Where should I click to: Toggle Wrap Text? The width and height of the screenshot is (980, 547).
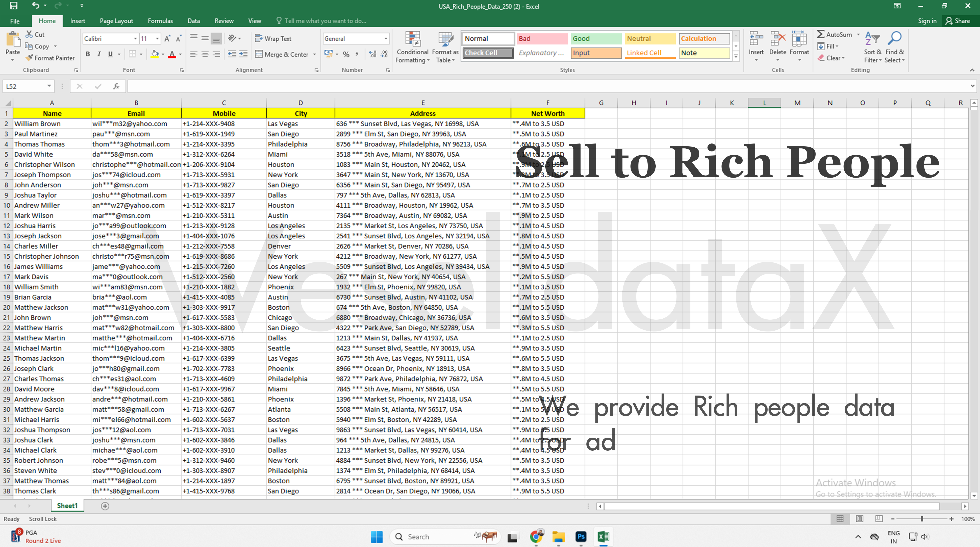pyautogui.click(x=273, y=38)
